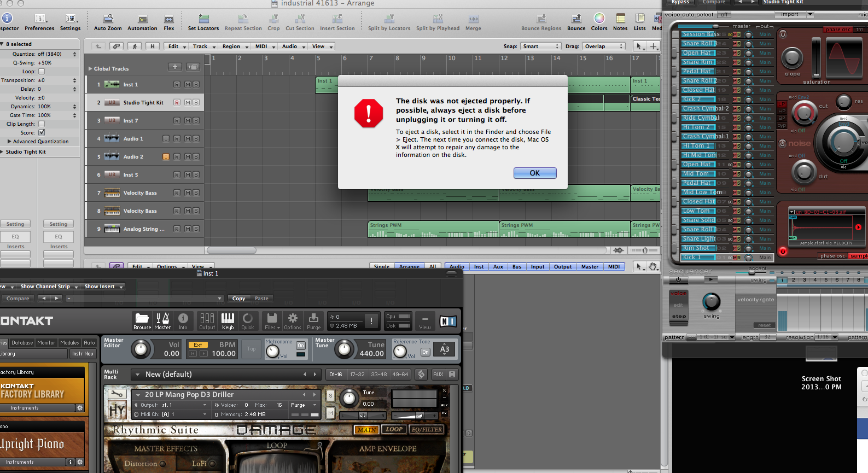Open the Edit menu in Arrange area
This screenshot has height=473, width=868.
pyautogui.click(x=177, y=46)
